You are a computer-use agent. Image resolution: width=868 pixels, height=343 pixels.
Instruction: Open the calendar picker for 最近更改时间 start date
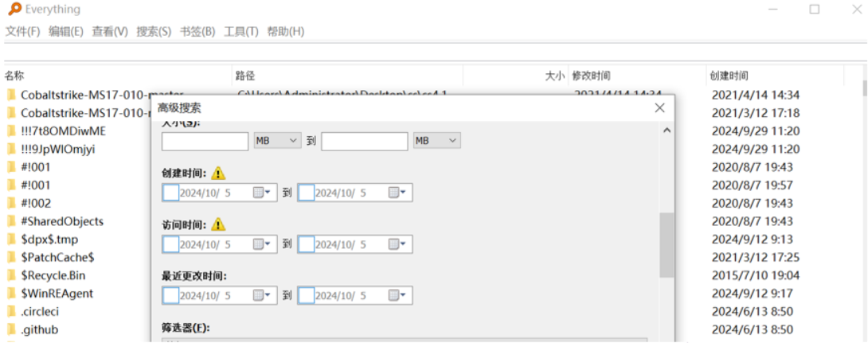point(262,295)
